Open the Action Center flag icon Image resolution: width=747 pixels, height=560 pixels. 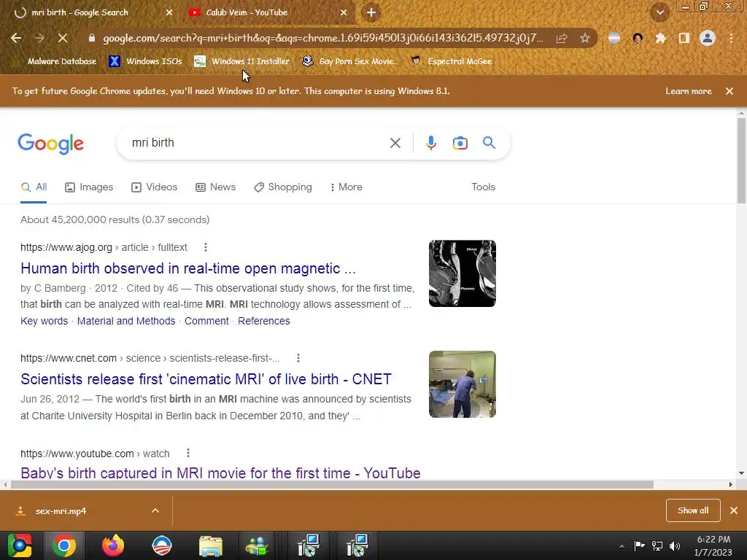click(x=639, y=545)
